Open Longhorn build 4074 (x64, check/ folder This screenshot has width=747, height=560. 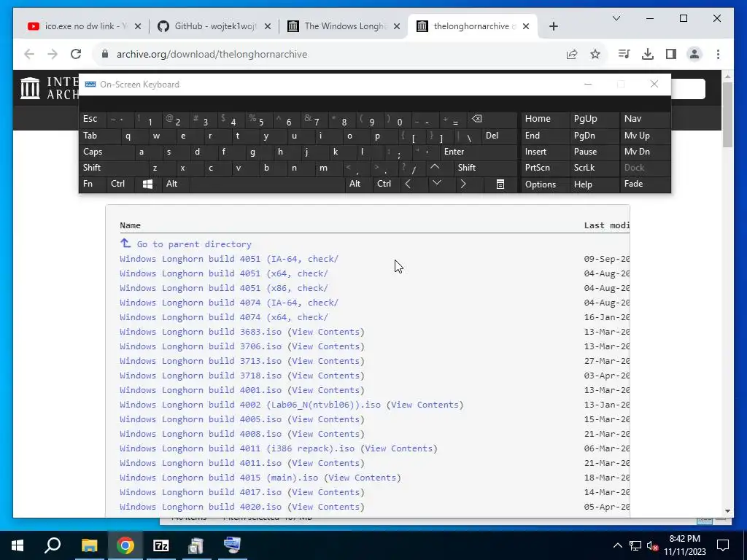[x=223, y=317]
